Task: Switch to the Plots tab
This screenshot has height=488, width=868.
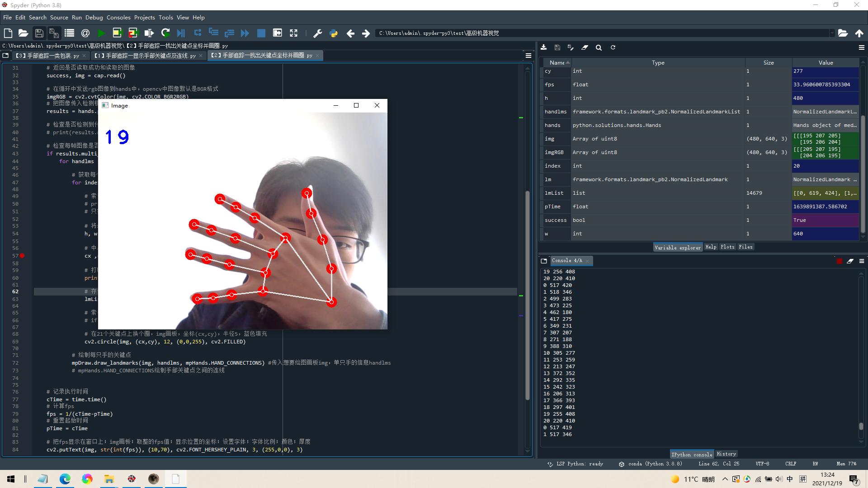Action: point(727,247)
